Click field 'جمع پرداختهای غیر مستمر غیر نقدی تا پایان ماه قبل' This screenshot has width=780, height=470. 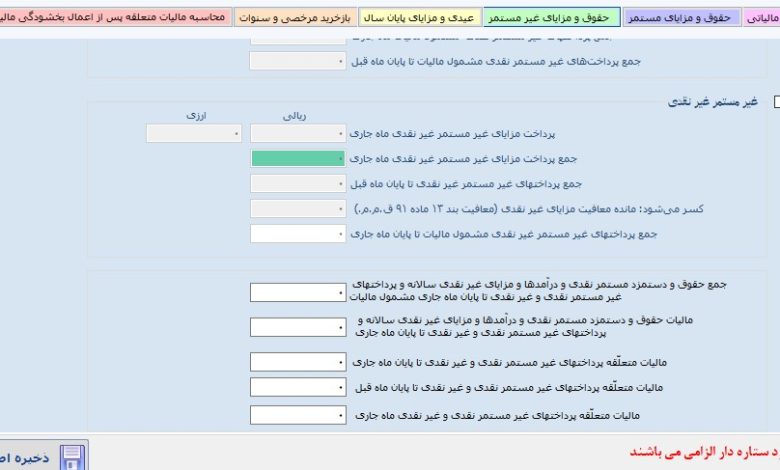297,184
